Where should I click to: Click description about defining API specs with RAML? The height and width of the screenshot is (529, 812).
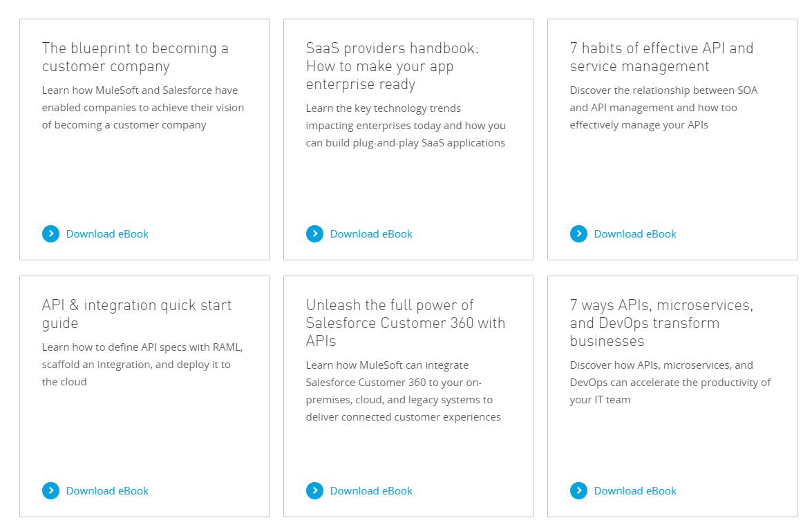[142, 365]
